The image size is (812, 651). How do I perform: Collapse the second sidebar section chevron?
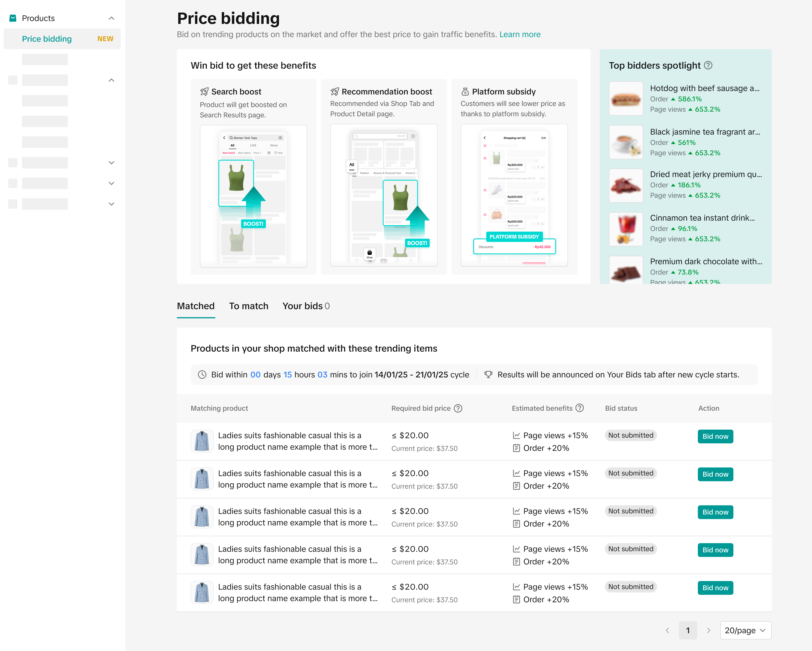[x=111, y=80]
